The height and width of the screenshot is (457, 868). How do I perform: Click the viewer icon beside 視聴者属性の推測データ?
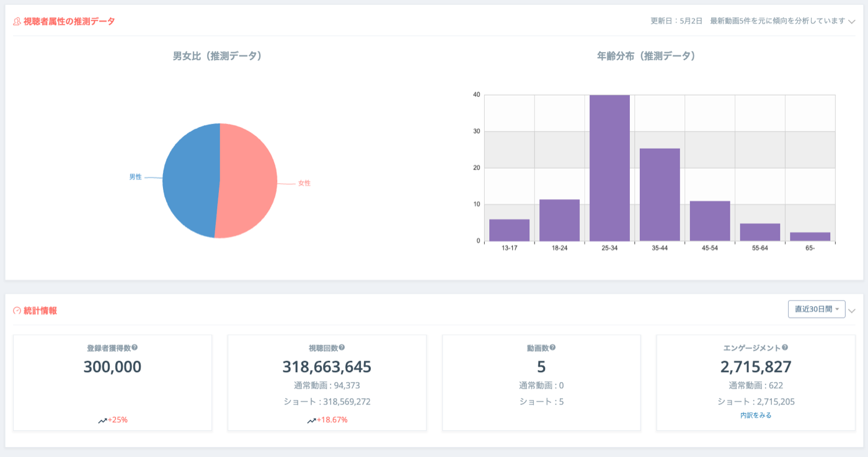17,21
